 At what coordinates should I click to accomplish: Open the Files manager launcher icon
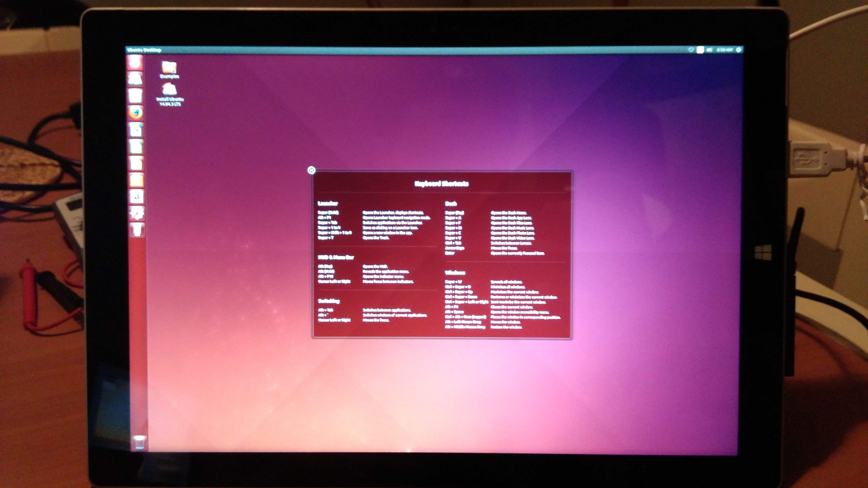(136, 96)
